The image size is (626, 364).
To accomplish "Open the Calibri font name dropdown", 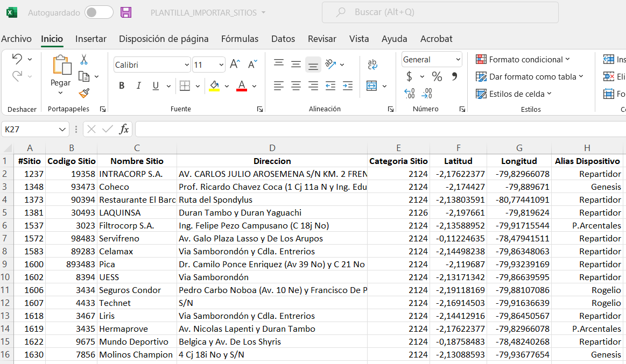I will coord(186,65).
